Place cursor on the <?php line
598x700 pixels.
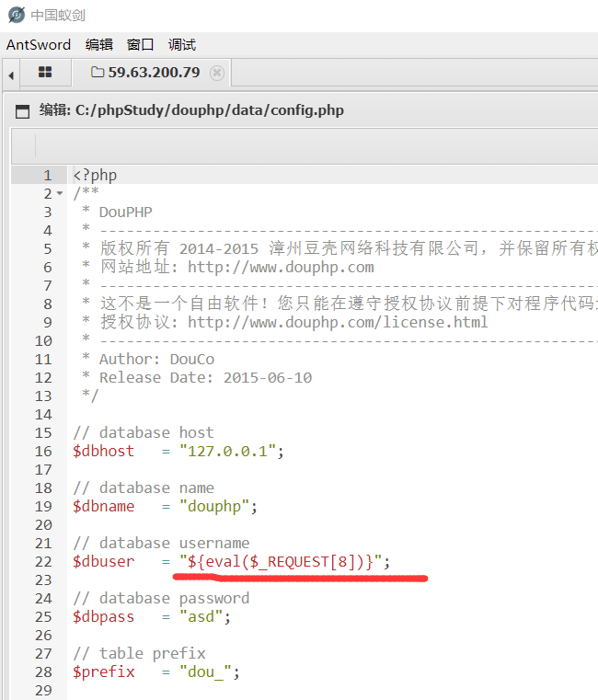pos(95,175)
